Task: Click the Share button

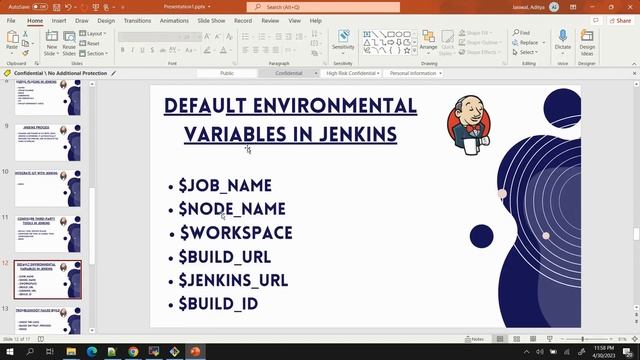Action: pyautogui.click(x=620, y=20)
